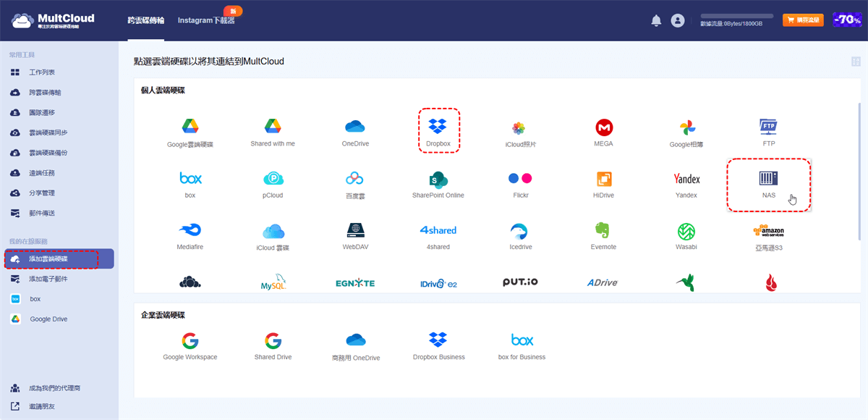
Task: Click the orange 購買流量 button
Action: (x=803, y=20)
